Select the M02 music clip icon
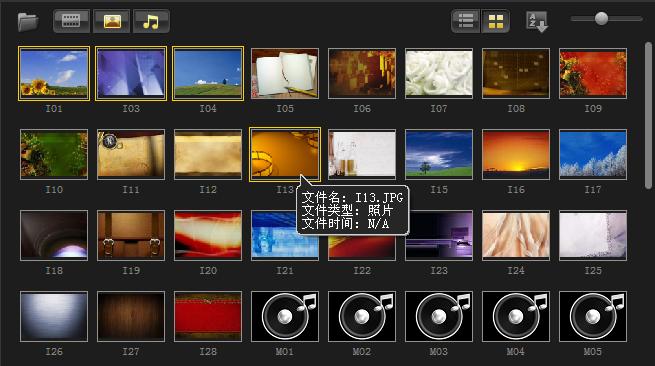The width and height of the screenshot is (655, 366). coord(362,317)
